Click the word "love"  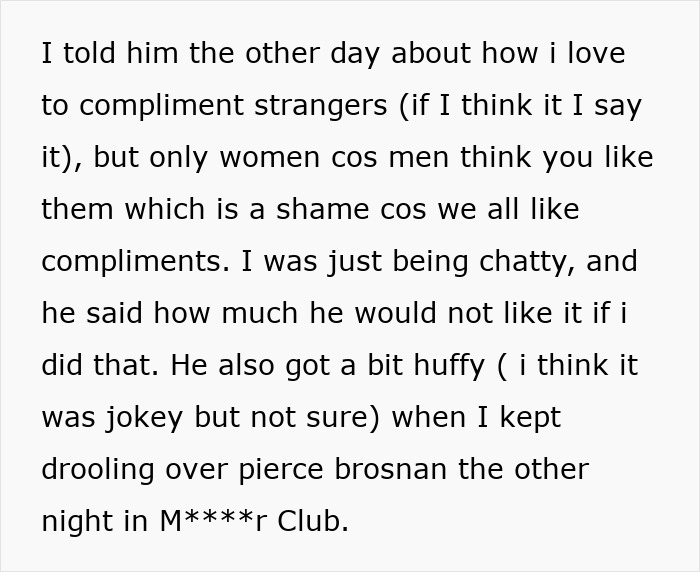(596, 54)
